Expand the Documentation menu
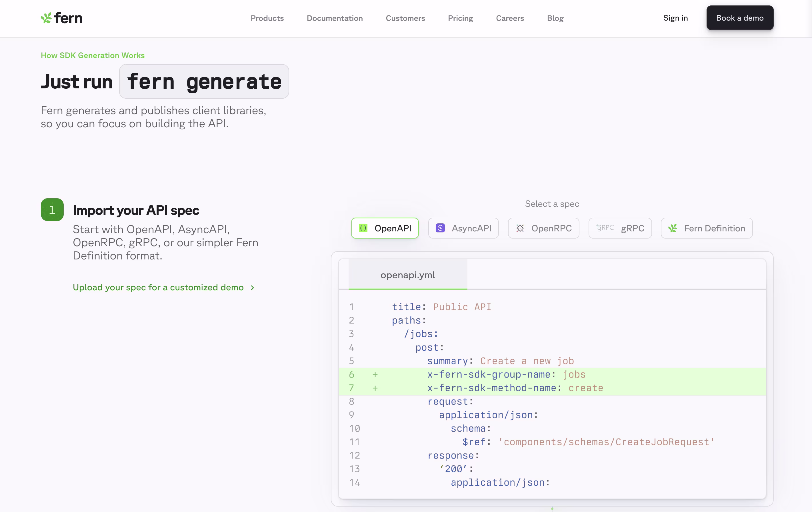 tap(335, 18)
